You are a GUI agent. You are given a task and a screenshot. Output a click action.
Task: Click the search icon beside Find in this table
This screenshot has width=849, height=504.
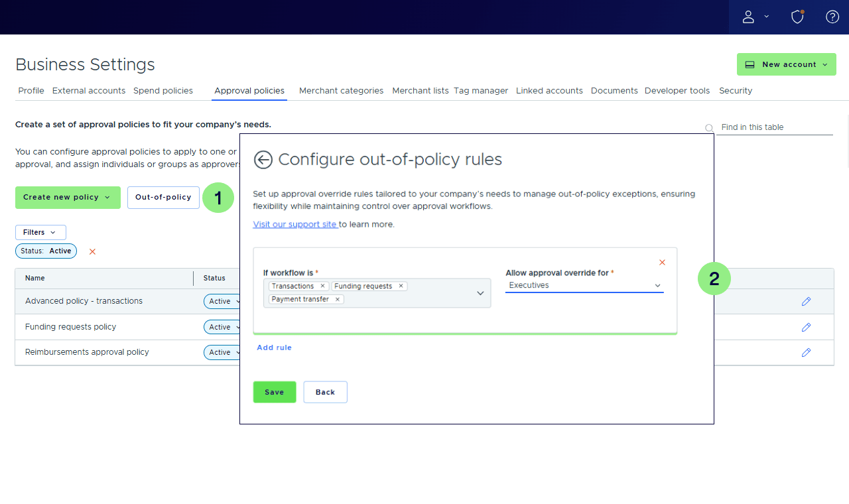pyautogui.click(x=708, y=128)
